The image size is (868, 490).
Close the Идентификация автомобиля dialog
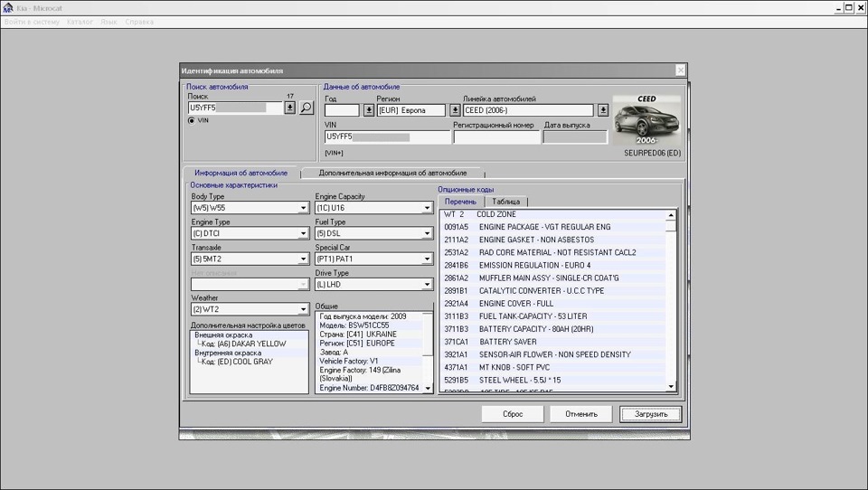680,71
